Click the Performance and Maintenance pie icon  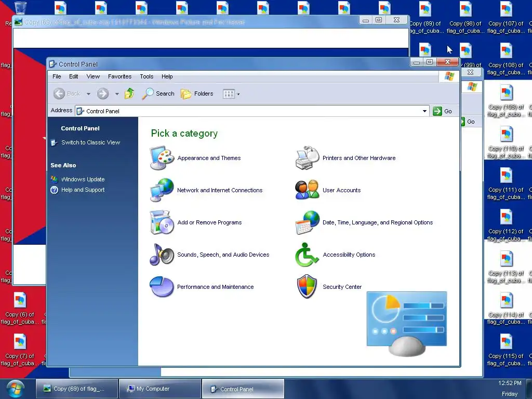coord(162,287)
